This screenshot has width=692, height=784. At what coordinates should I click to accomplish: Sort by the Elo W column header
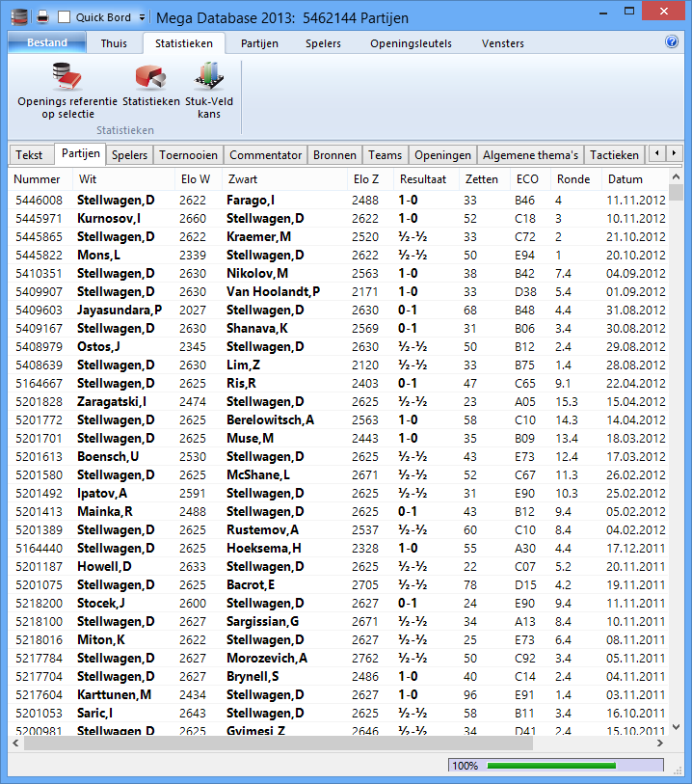pyautogui.click(x=199, y=179)
